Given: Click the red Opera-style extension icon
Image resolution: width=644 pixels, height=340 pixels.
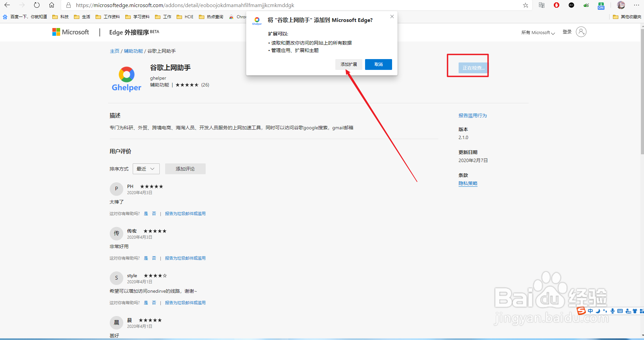Looking at the screenshot, I should (x=557, y=5).
